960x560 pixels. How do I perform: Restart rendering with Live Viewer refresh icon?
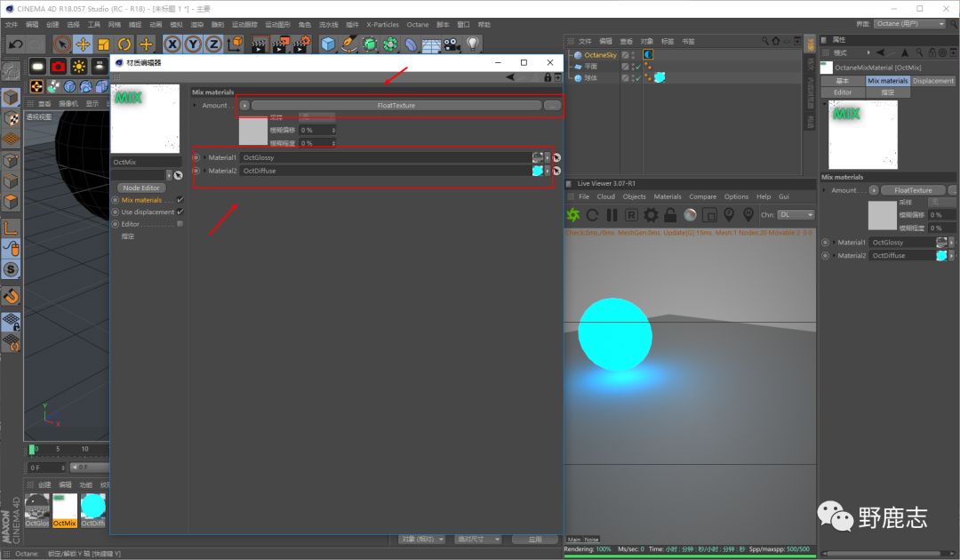(x=592, y=214)
